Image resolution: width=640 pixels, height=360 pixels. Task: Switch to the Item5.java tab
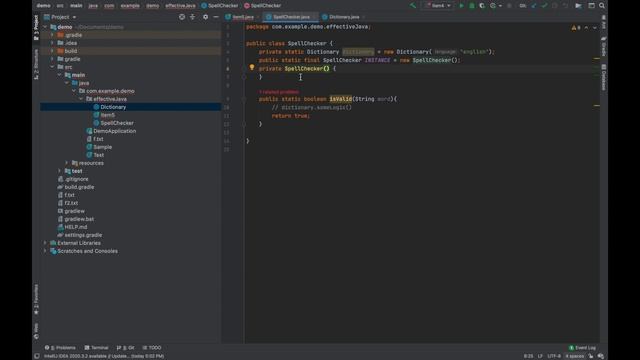click(x=242, y=17)
